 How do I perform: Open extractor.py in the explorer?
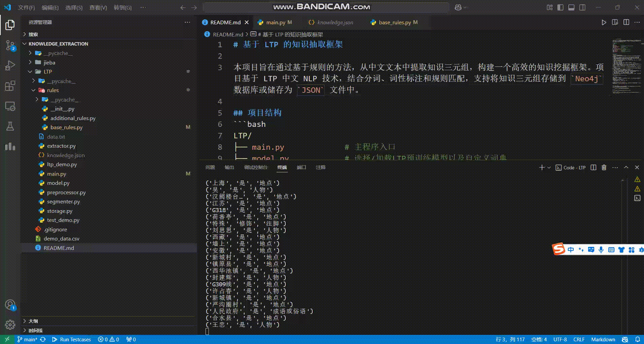[61, 146]
